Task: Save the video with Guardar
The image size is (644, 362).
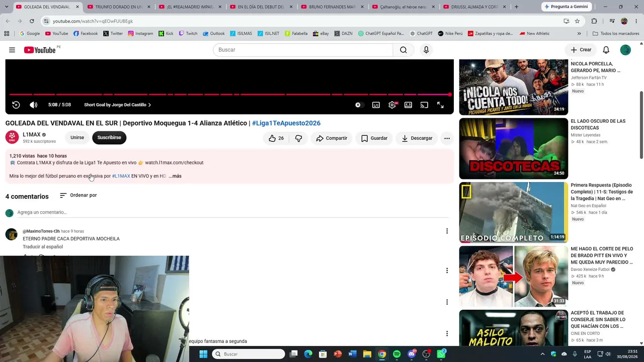Action: (x=374, y=138)
